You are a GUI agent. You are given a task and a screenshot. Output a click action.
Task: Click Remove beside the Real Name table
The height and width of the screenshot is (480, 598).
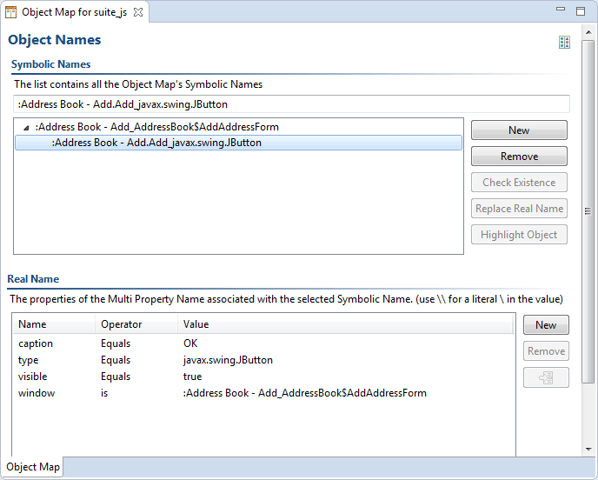click(546, 351)
